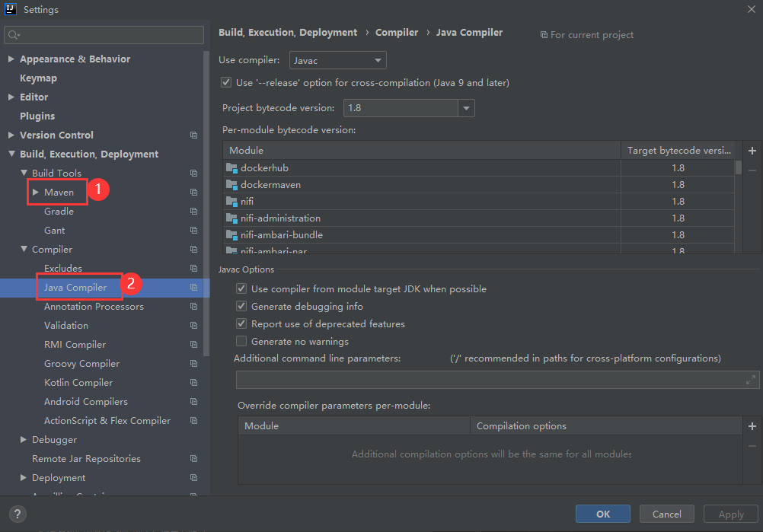The width and height of the screenshot is (763, 532).
Task: Open Remote Jar Repositories settings
Action: click(x=86, y=459)
